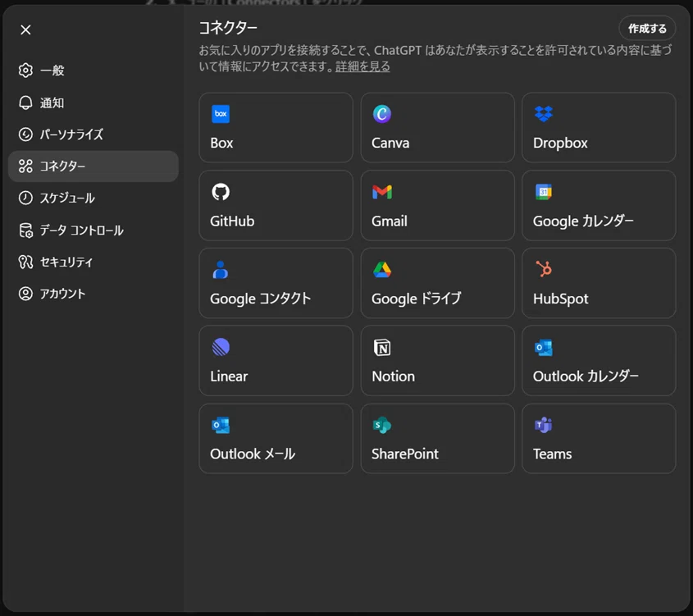Open the Notion connector card
The width and height of the screenshot is (693, 616).
438,361
